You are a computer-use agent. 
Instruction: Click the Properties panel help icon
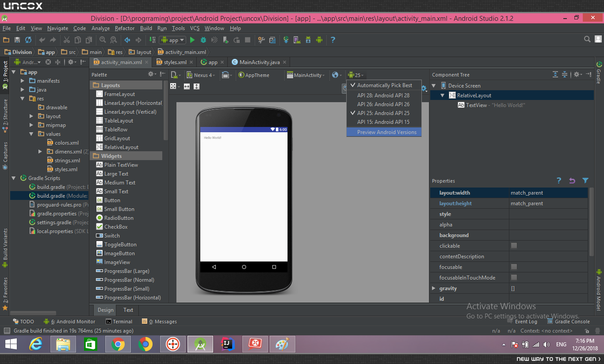tap(559, 180)
